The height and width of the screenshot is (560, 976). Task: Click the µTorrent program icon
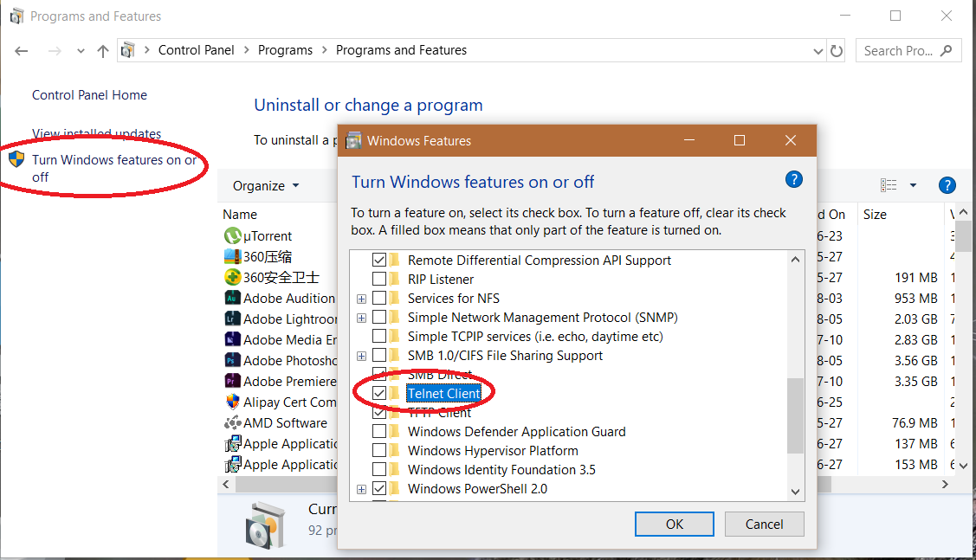pyautogui.click(x=232, y=236)
